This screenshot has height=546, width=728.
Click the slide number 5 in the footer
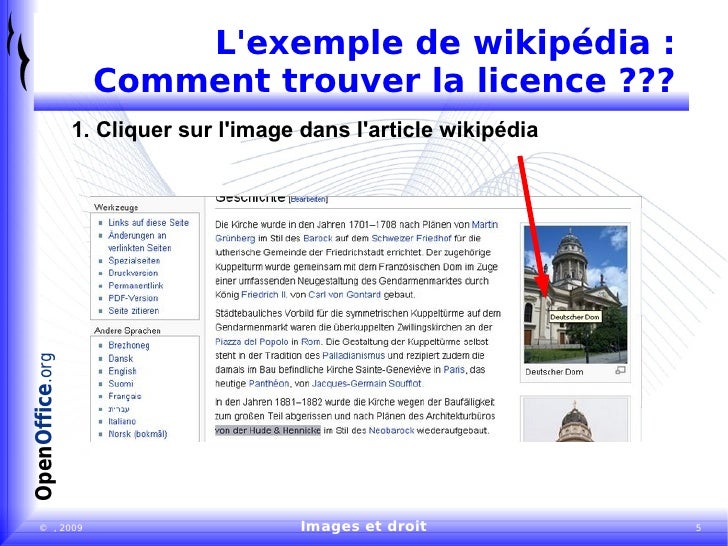(x=698, y=528)
